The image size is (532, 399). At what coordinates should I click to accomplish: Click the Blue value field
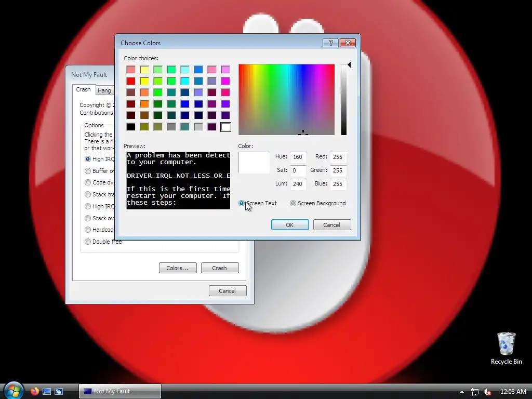point(338,184)
